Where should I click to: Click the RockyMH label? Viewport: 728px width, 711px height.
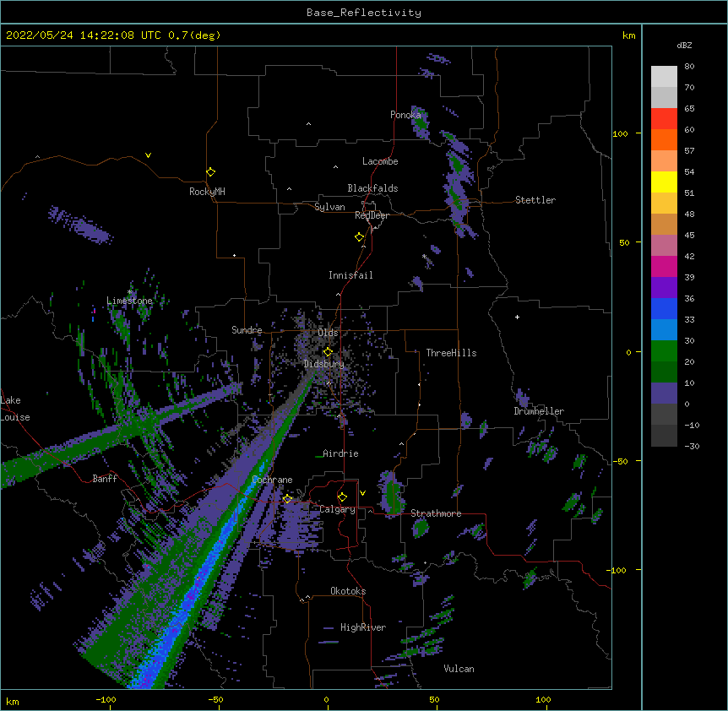pos(207,192)
